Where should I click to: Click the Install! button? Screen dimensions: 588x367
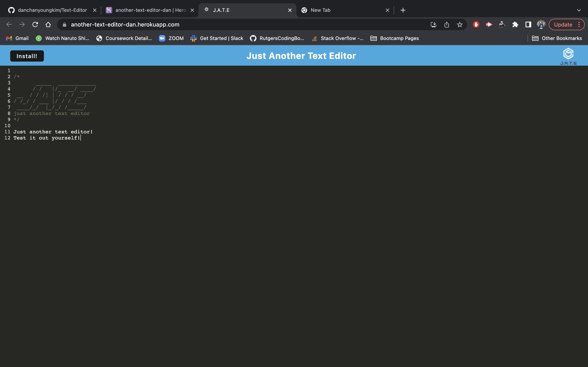click(27, 56)
